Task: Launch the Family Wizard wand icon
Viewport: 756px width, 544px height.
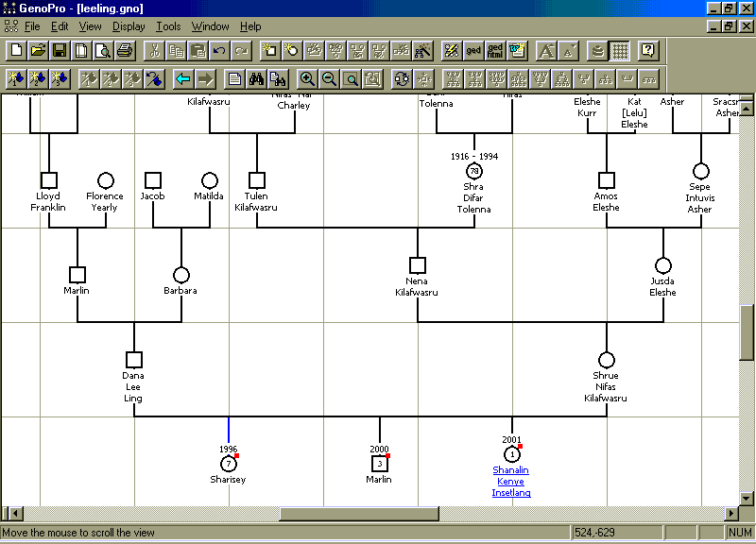Action: tap(422, 51)
